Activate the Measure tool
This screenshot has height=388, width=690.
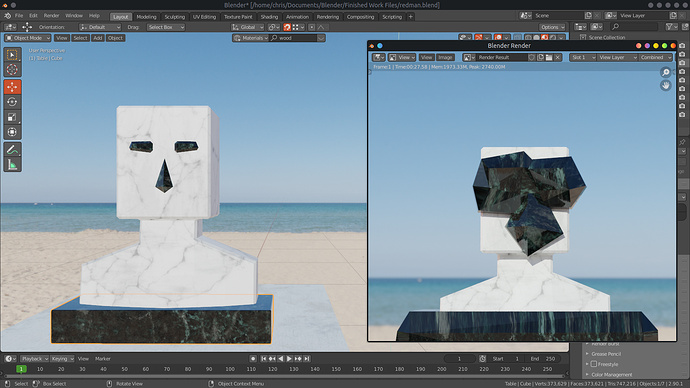(12, 165)
